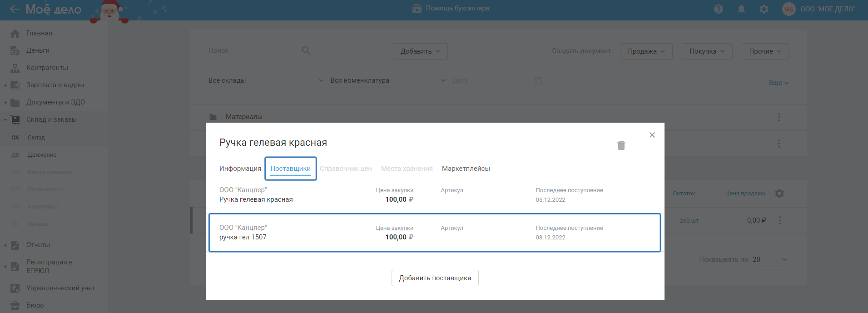Select the supplier row ручка гел 1507
This screenshot has height=313, width=868.
pyautogui.click(x=434, y=233)
